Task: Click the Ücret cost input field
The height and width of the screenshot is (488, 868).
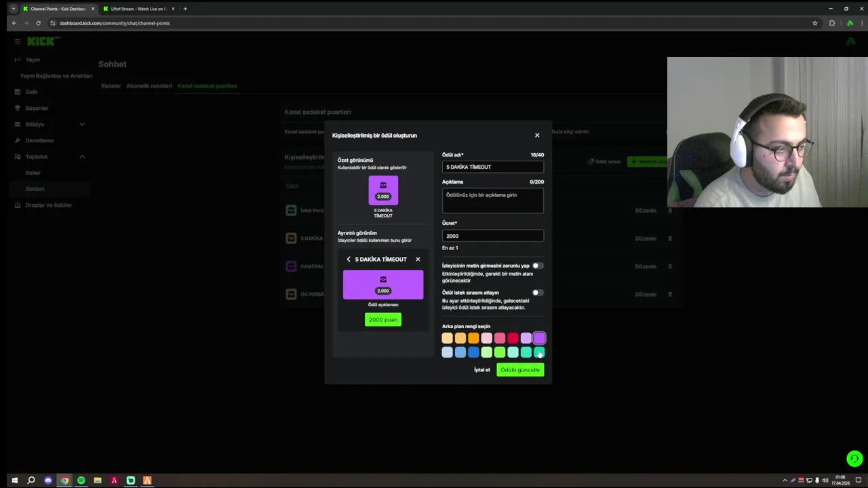Action: pyautogui.click(x=493, y=236)
